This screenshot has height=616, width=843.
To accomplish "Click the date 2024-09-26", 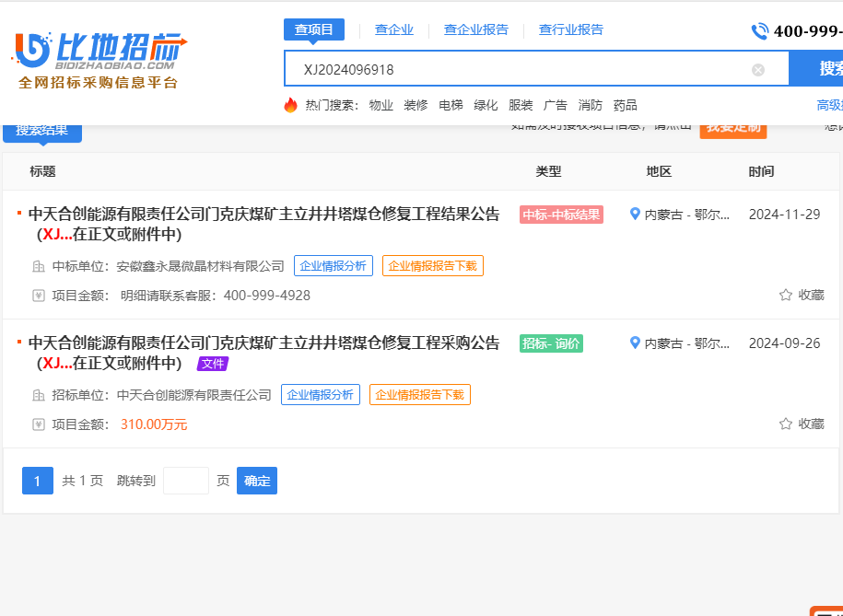I will click(x=784, y=343).
